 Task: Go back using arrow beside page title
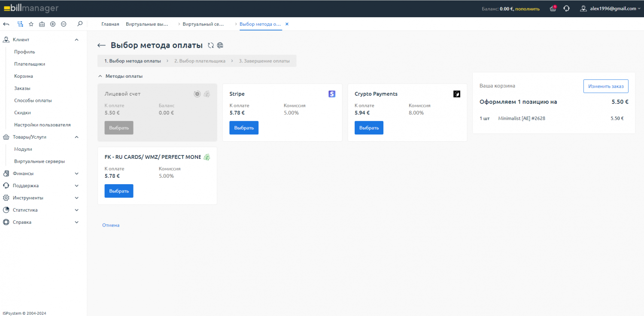[101, 46]
